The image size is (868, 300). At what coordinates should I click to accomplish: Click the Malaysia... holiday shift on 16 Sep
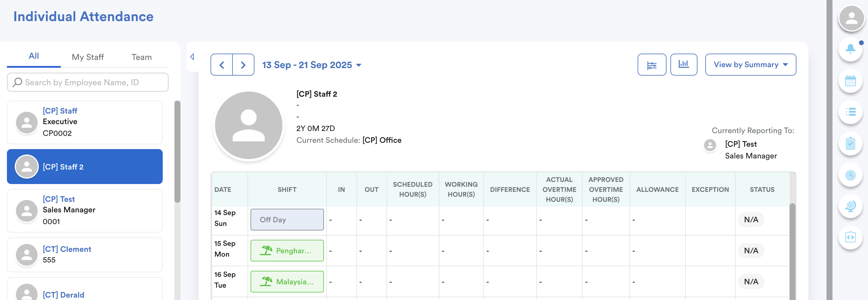tap(287, 281)
